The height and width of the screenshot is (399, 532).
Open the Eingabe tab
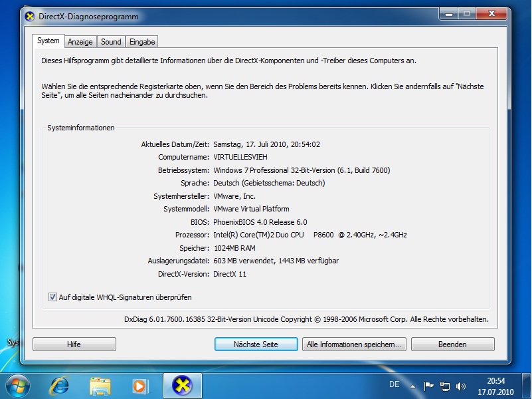tap(142, 41)
